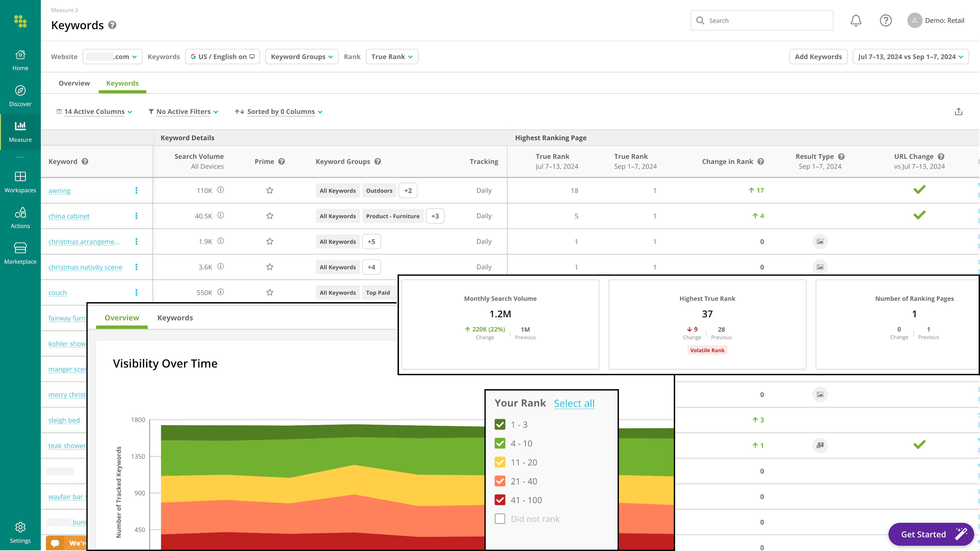Expand the Keyword Groups filter
The height and width of the screenshot is (551, 980).
(x=302, y=56)
